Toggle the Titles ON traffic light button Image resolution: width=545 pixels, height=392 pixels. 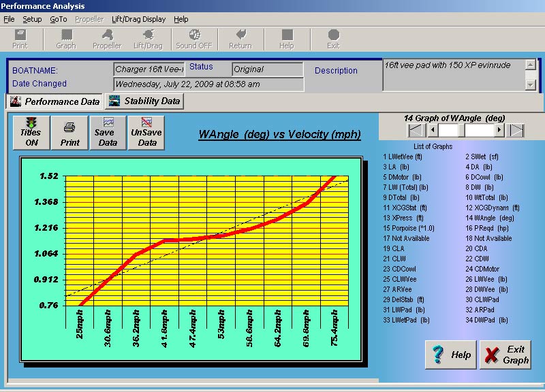31,133
